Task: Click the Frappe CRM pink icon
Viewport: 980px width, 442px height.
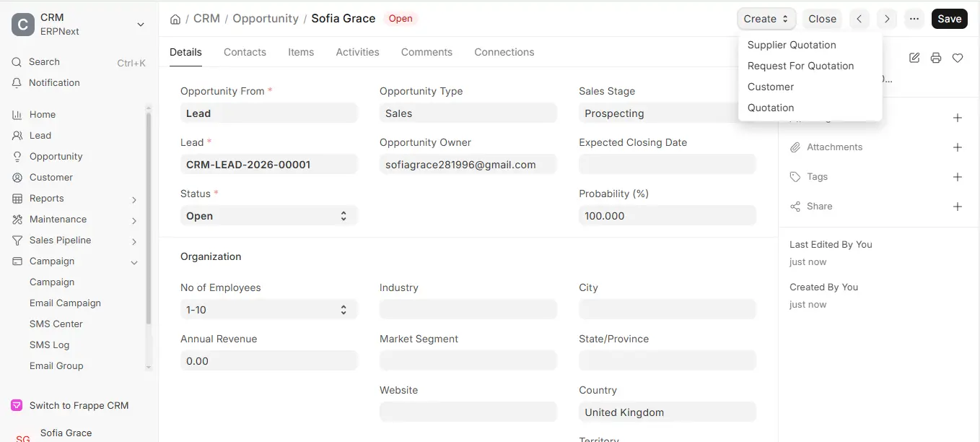Action: [17, 406]
